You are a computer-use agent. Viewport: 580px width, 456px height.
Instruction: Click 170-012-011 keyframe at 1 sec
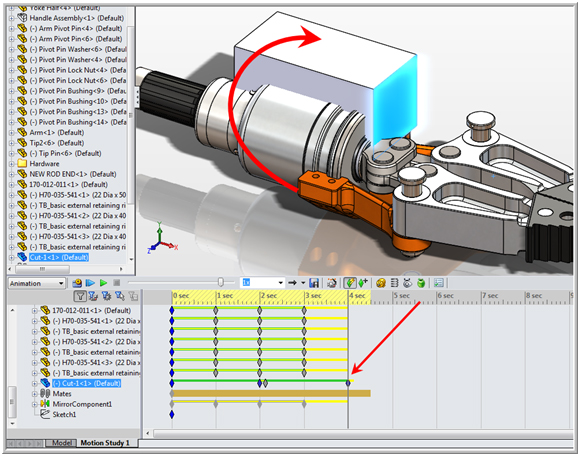(x=216, y=310)
